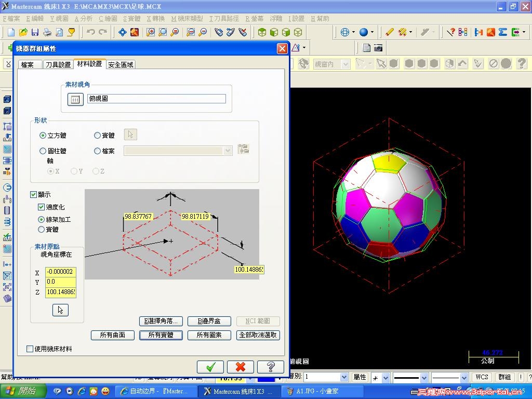Viewport: 532px width, 399px height.
Task: Expand the double pencil dropdown arrow
Action: pos(411,32)
